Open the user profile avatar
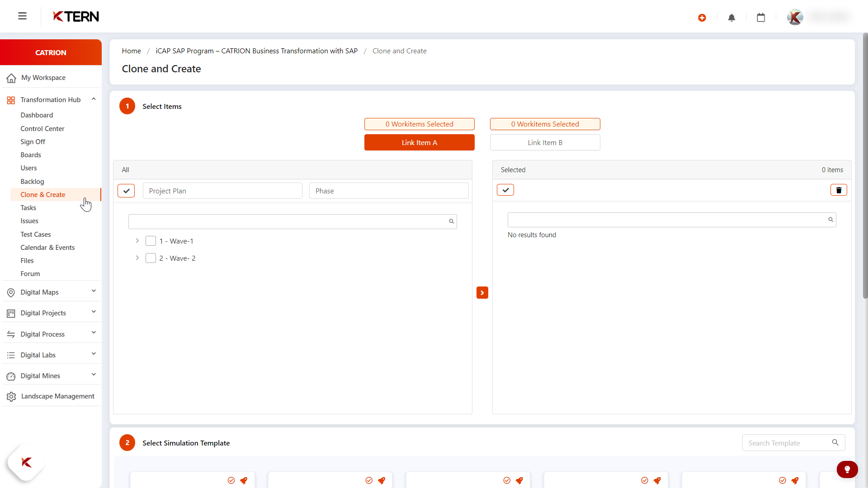Image resolution: width=868 pixels, height=488 pixels. point(795,17)
